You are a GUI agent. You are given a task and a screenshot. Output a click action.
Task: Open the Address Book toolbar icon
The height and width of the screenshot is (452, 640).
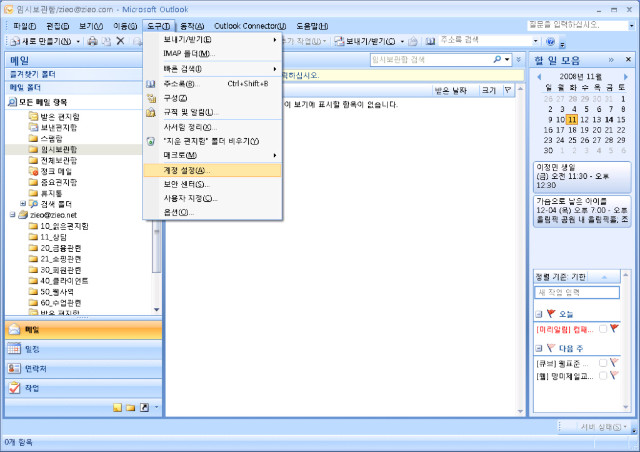click(430, 41)
